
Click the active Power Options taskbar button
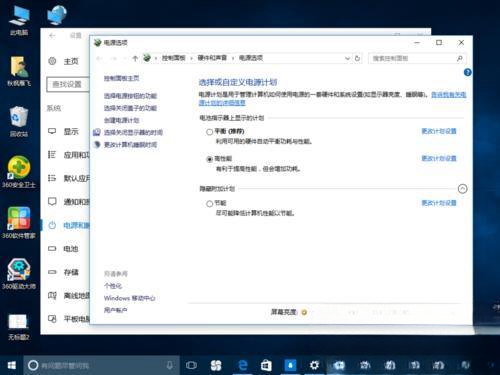(339, 365)
